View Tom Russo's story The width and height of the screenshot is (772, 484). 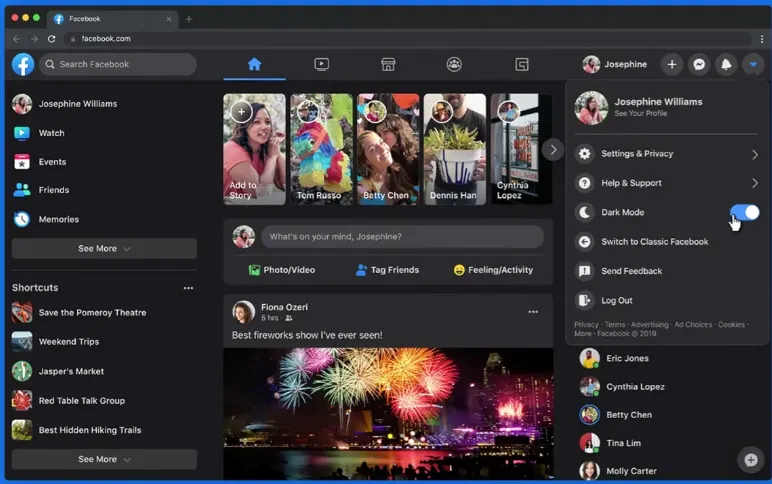(x=322, y=149)
